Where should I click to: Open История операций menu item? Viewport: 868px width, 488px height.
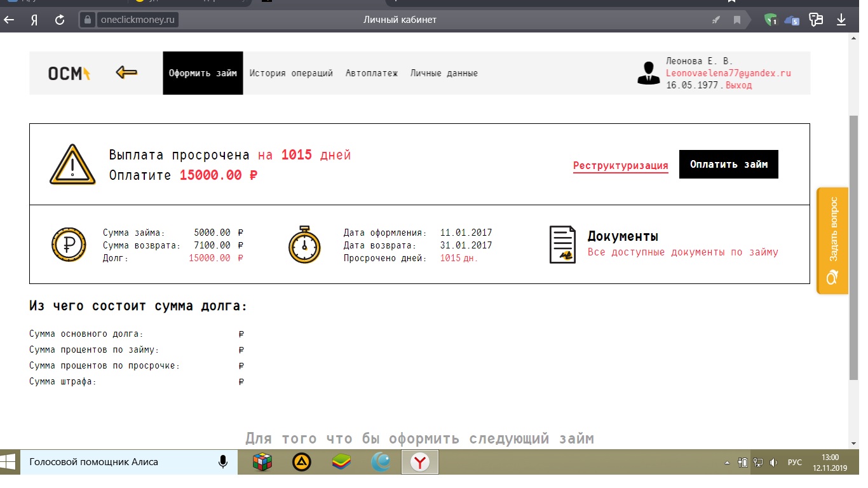coord(291,73)
